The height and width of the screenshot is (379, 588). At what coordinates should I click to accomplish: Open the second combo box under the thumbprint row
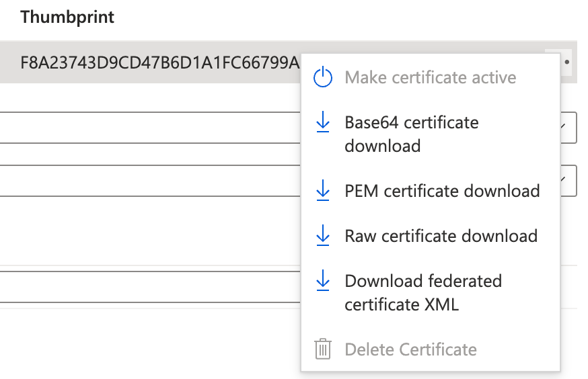coord(288,181)
